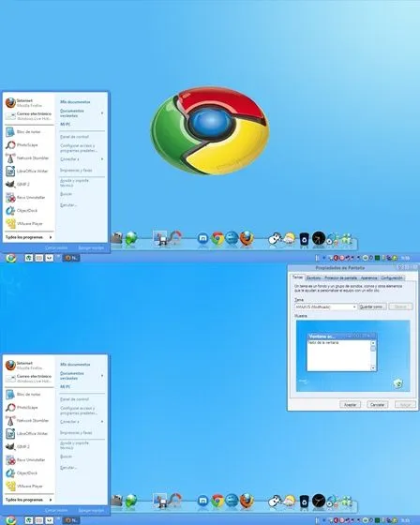This screenshot has width=420, height=525.
Task: Click the sample window scrollbar in theme preview
Action: coord(373,355)
